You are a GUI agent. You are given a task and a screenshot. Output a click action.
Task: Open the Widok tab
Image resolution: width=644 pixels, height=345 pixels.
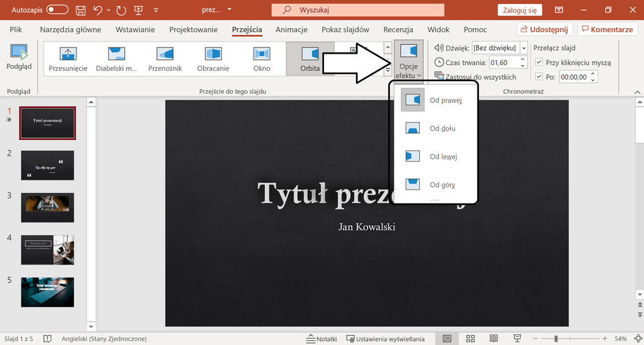[x=438, y=29]
